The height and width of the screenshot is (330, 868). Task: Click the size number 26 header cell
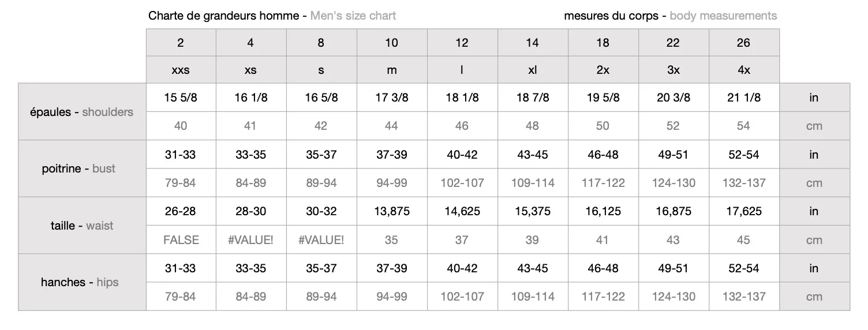743,43
